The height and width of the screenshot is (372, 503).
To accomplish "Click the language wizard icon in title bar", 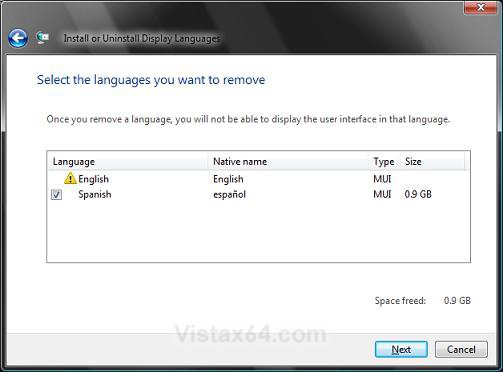I will (42, 38).
